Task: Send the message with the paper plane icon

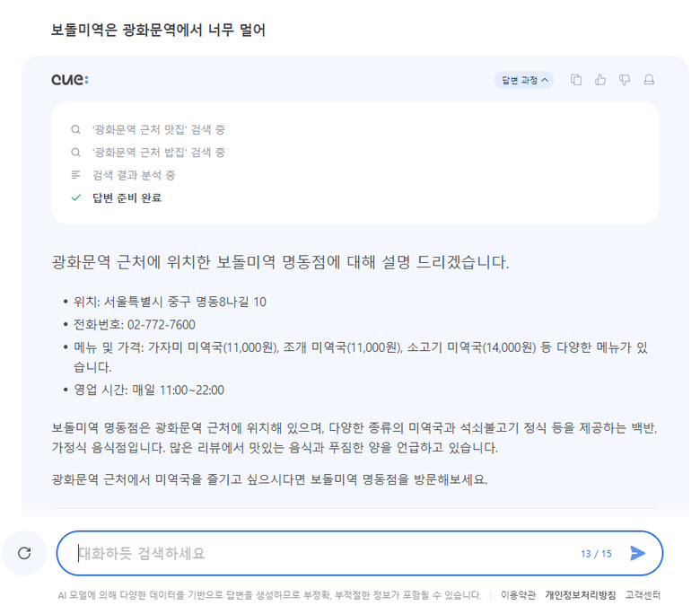Action: point(637,553)
